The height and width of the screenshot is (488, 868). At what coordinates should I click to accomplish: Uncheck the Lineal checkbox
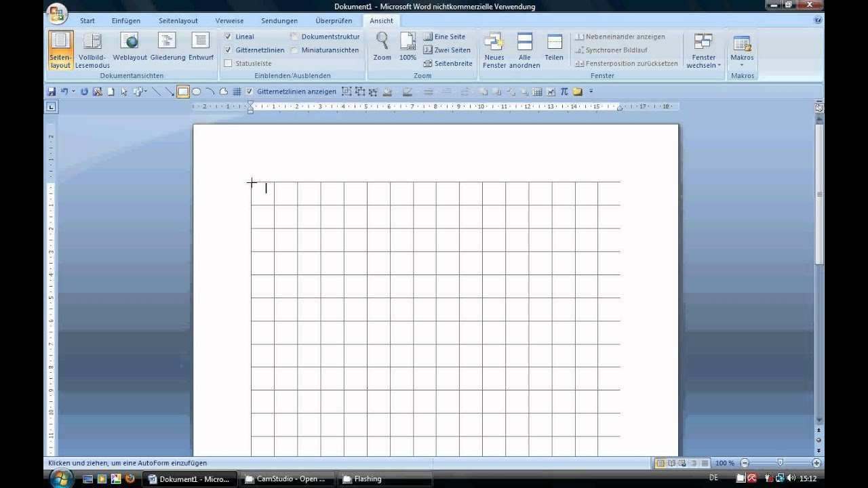pyautogui.click(x=229, y=37)
